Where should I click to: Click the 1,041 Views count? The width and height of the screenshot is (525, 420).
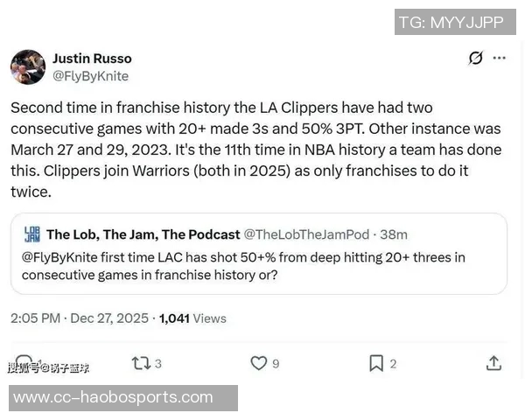click(192, 318)
